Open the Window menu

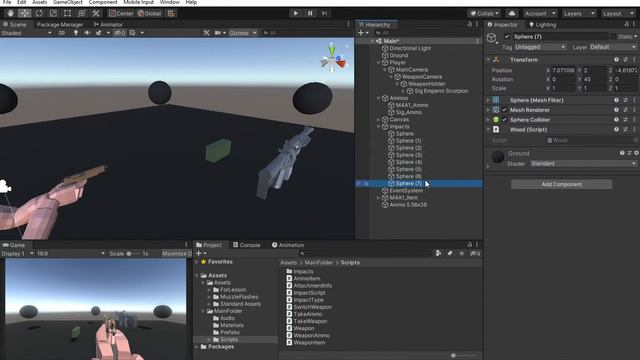pos(169,2)
